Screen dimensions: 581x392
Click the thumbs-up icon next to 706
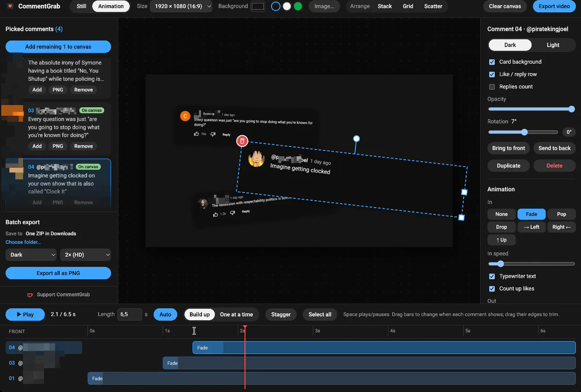[x=196, y=134]
